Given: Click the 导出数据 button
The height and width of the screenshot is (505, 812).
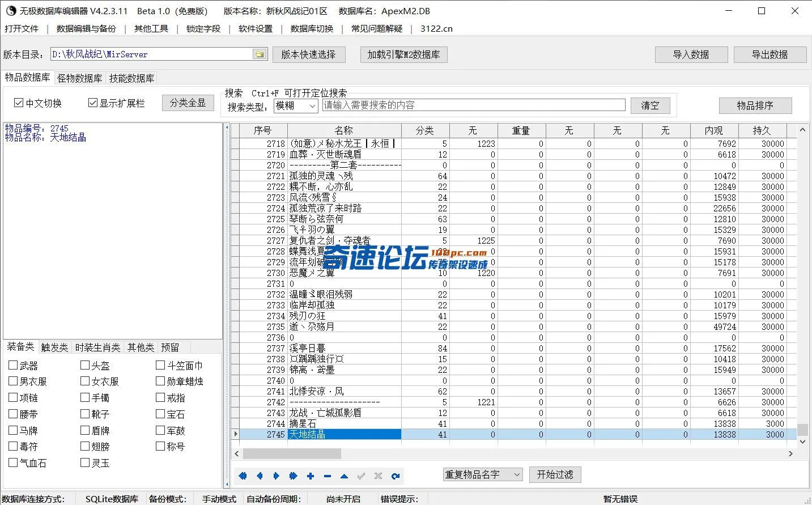Looking at the screenshot, I should 770,54.
